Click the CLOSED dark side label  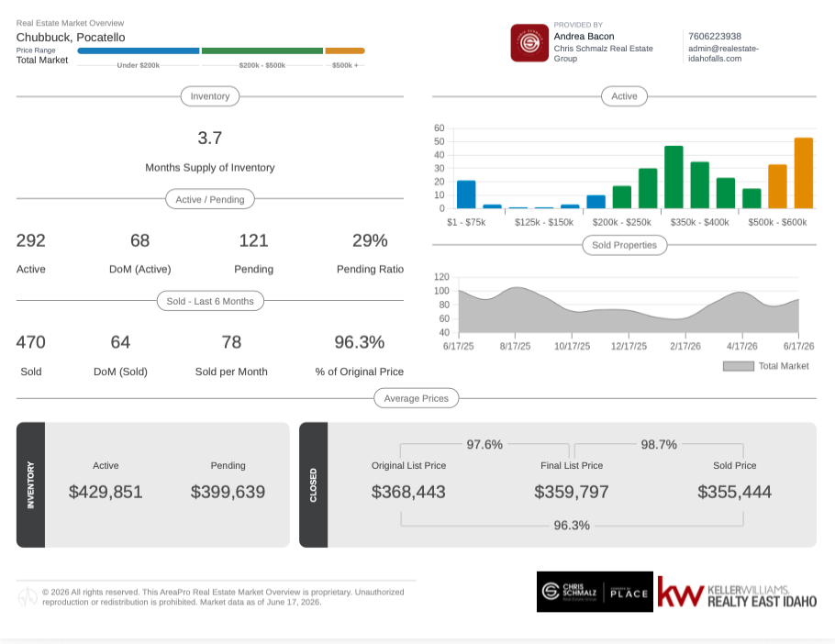coord(313,485)
